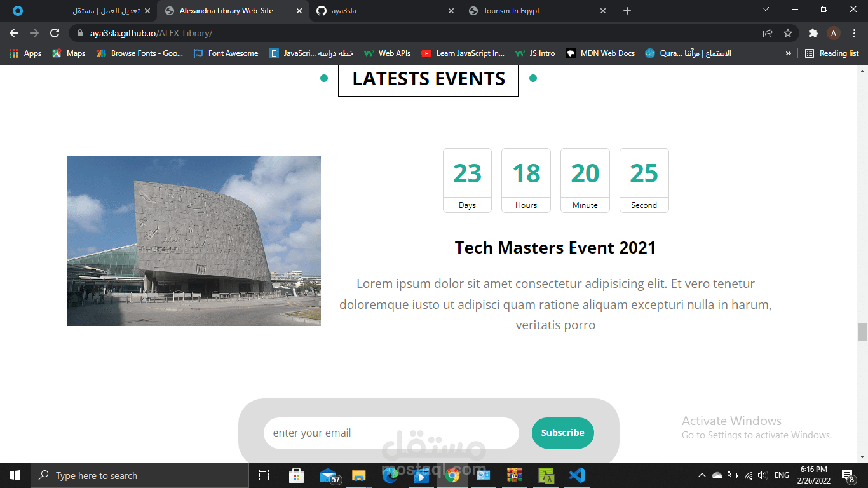Show more bookmarks with the chevron
The width and height of the screenshot is (868, 488).
point(789,53)
